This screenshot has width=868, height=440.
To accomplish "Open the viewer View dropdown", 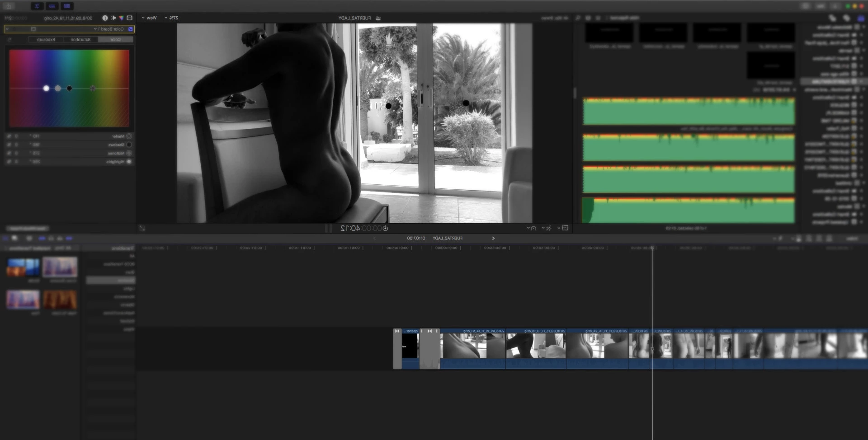I will point(149,18).
